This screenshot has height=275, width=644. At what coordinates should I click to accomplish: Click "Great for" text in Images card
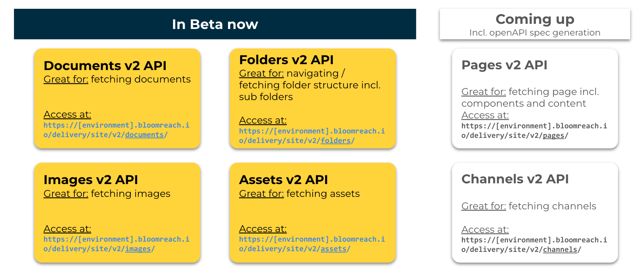coord(66,194)
